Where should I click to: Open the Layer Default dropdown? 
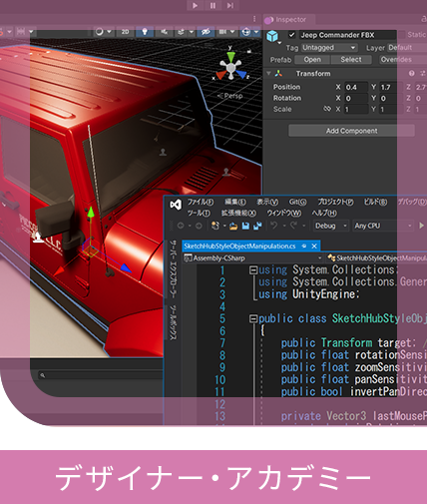tap(407, 48)
